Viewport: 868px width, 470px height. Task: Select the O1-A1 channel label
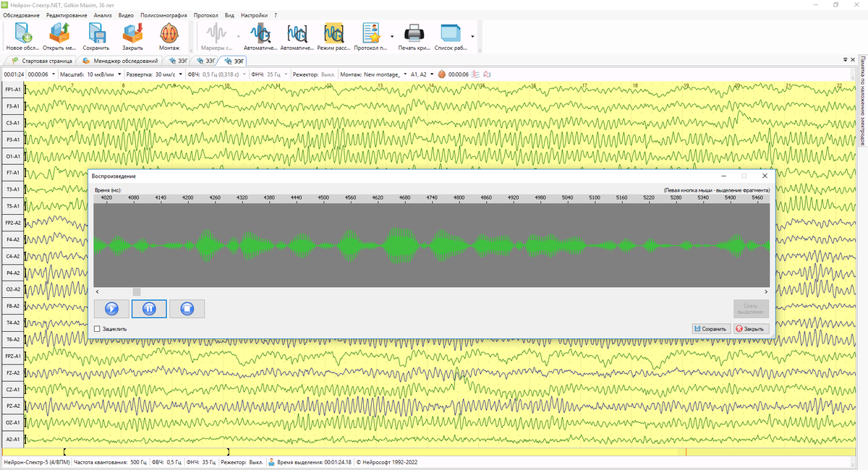(x=12, y=156)
